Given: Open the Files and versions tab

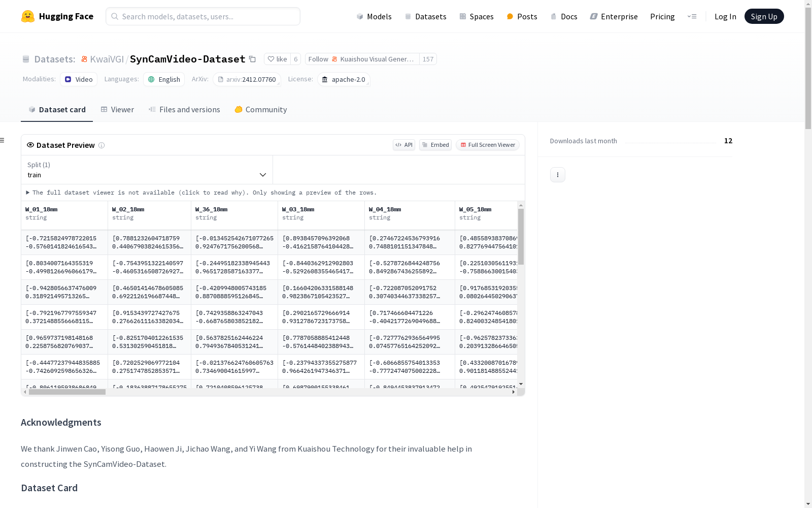Looking at the screenshot, I should [x=184, y=110].
